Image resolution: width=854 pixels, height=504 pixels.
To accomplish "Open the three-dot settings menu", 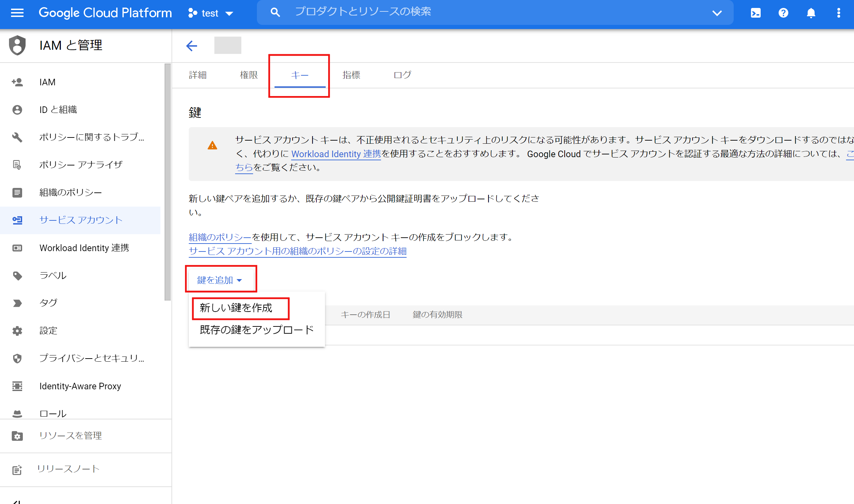I will pos(838,13).
